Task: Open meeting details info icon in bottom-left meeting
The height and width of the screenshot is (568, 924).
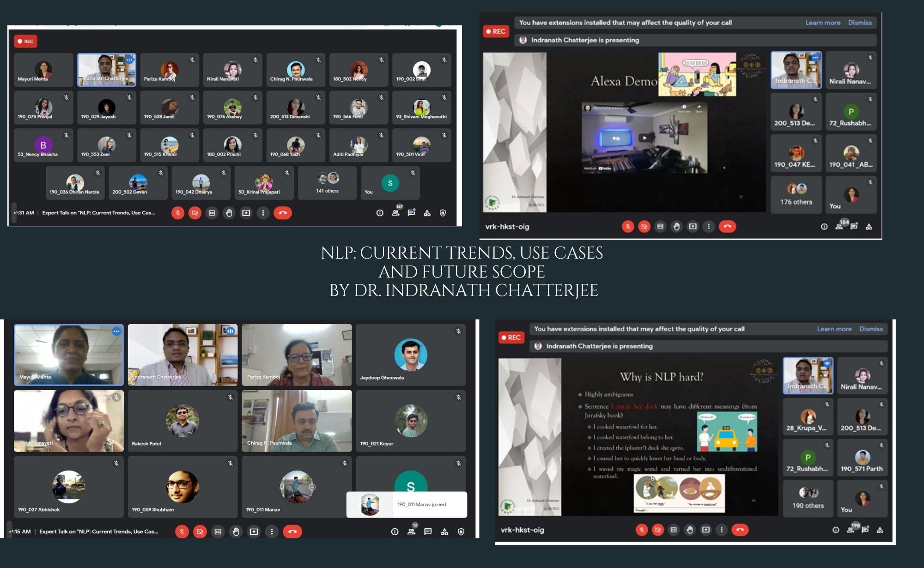Action: [395, 532]
